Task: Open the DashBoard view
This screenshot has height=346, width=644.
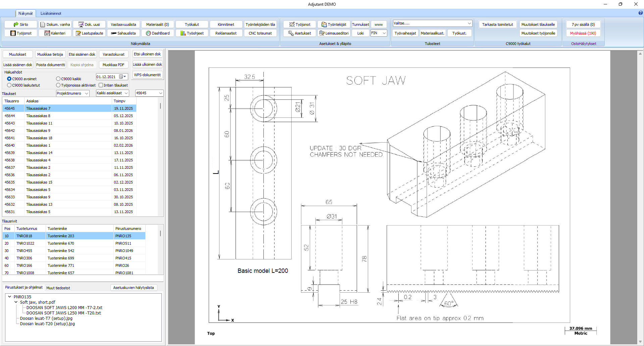Action: 158,33
